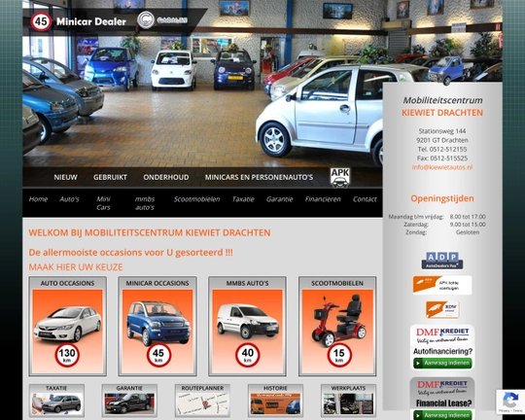
Task: Open the Garantie tile
Action: coord(129,401)
